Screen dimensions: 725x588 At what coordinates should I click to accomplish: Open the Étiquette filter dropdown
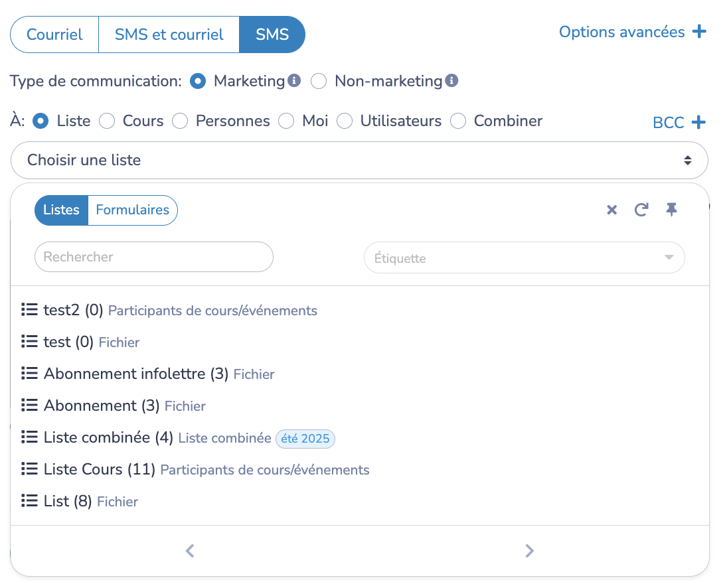pyautogui.click(x=524, y=257)
